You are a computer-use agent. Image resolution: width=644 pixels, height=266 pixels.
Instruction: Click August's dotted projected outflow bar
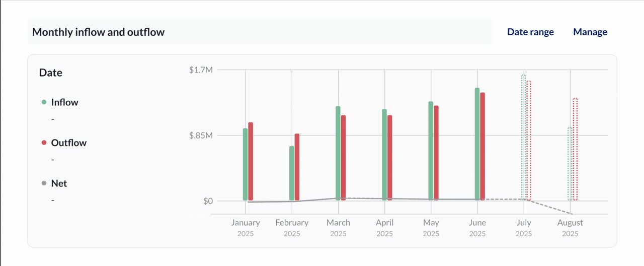click(575, 150)
